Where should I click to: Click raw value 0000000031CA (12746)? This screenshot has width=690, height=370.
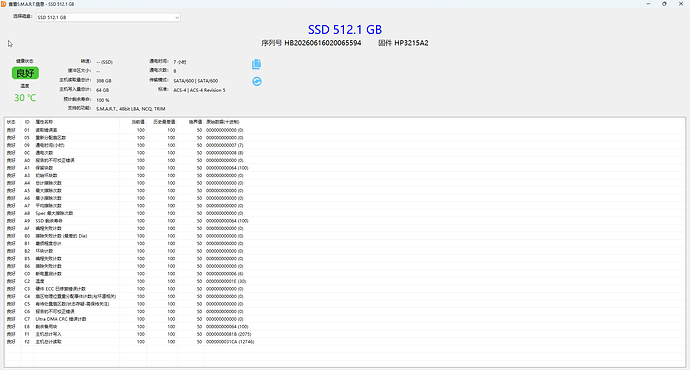point(230,341)
